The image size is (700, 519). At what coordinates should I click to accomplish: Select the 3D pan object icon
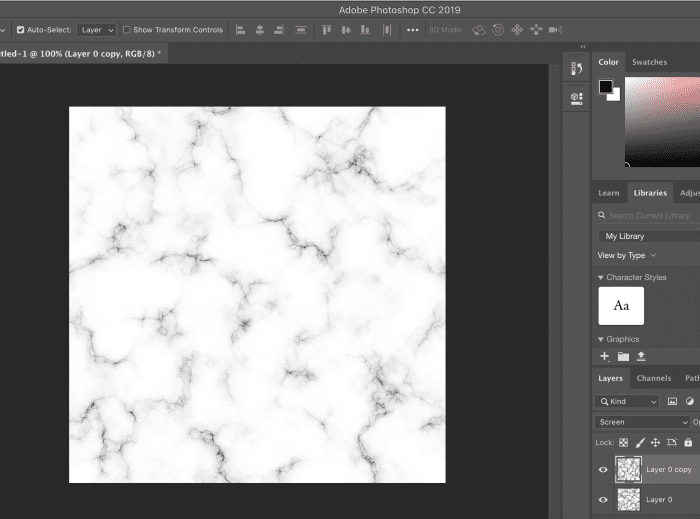517,30
